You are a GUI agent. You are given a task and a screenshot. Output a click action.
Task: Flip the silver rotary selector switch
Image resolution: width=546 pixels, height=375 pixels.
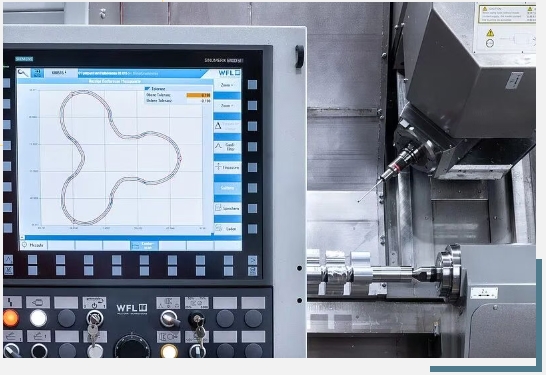[170, 319]
